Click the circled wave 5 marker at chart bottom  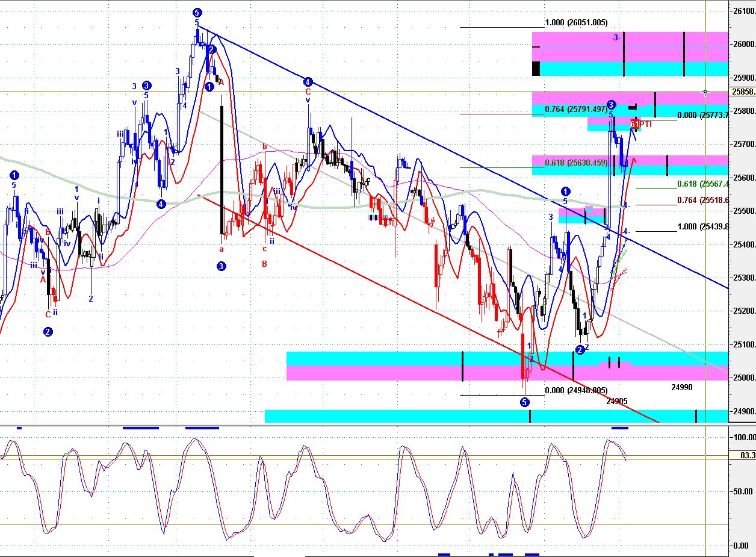click(x=524, y=402)
